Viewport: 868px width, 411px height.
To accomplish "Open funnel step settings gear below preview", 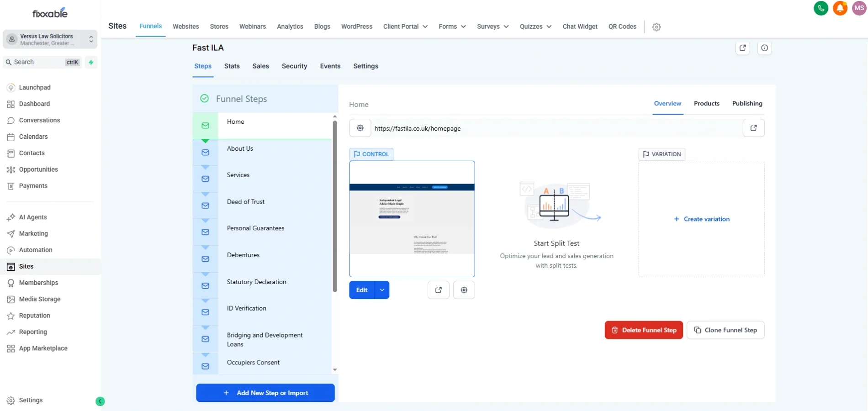I will tap(464, 290).
